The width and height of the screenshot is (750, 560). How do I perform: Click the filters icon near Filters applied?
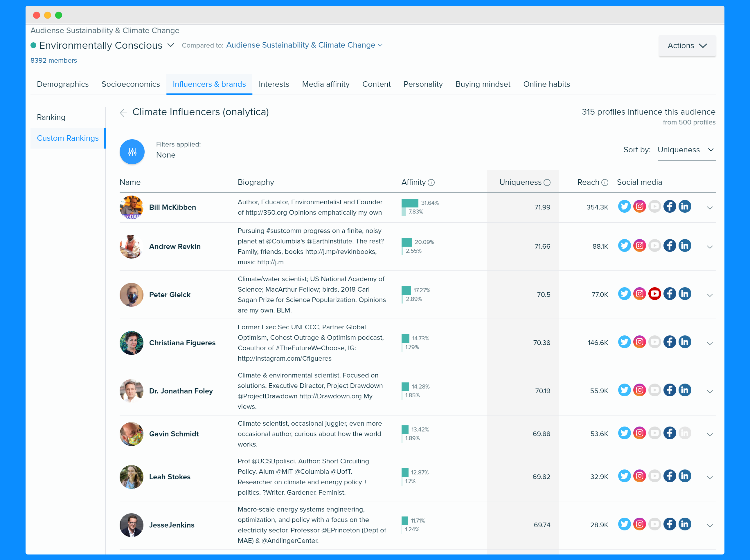pyautogui.click(x=132, y=151)
